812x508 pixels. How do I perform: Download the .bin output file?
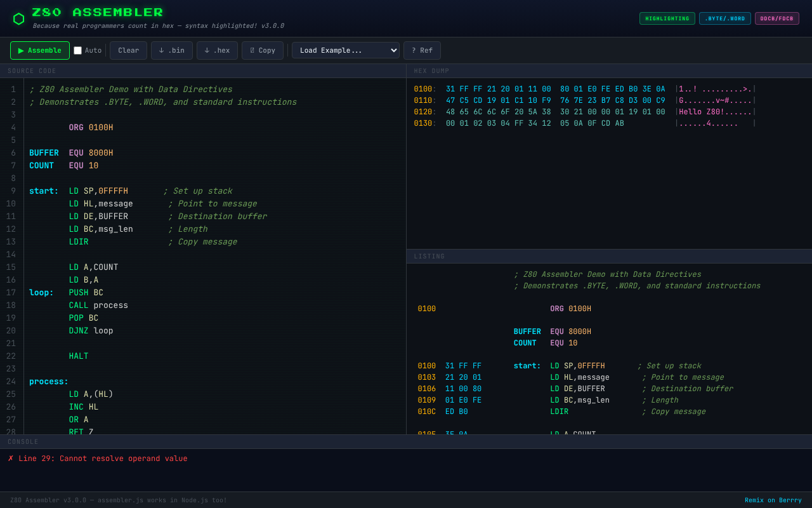coord(172,51)
